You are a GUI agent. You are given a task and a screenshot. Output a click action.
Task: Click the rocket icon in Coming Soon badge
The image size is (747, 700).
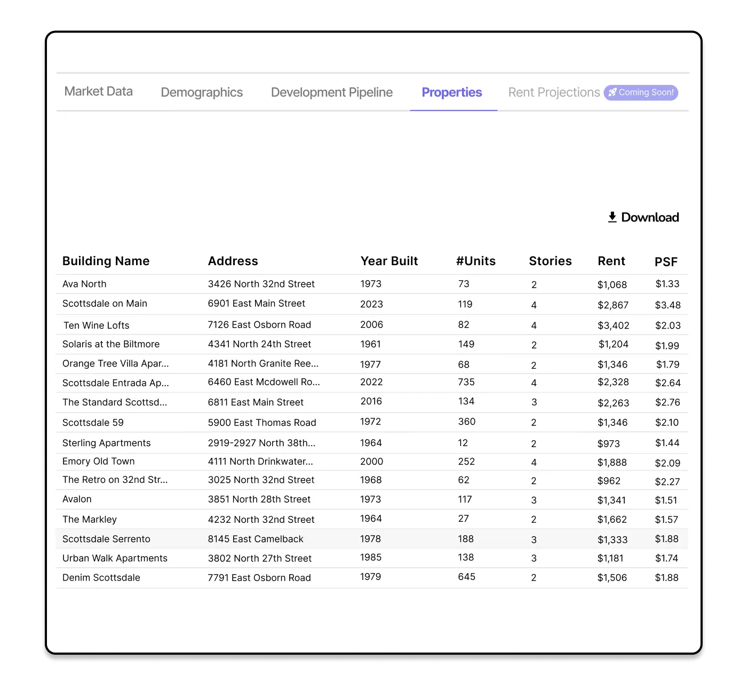(613, 92)
